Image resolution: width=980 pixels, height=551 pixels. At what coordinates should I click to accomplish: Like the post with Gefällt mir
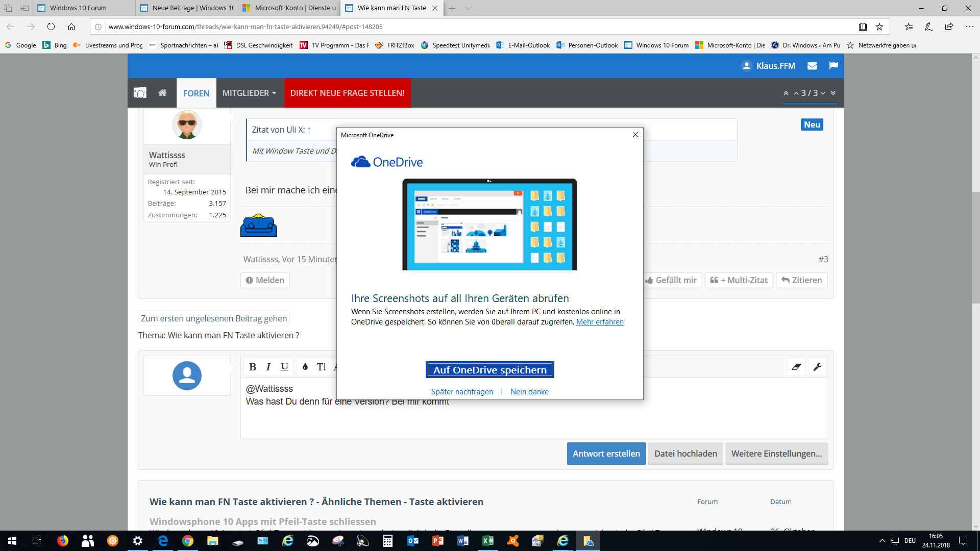pyautogui.click(x=671, y=280)
